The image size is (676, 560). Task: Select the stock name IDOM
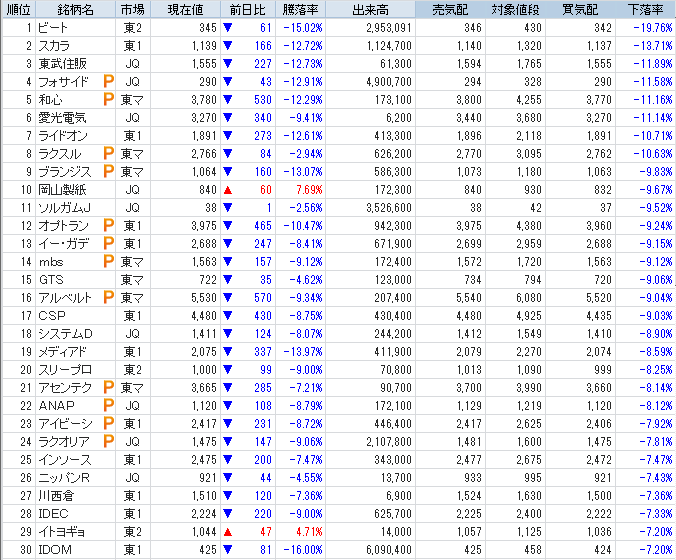point(55,550)
